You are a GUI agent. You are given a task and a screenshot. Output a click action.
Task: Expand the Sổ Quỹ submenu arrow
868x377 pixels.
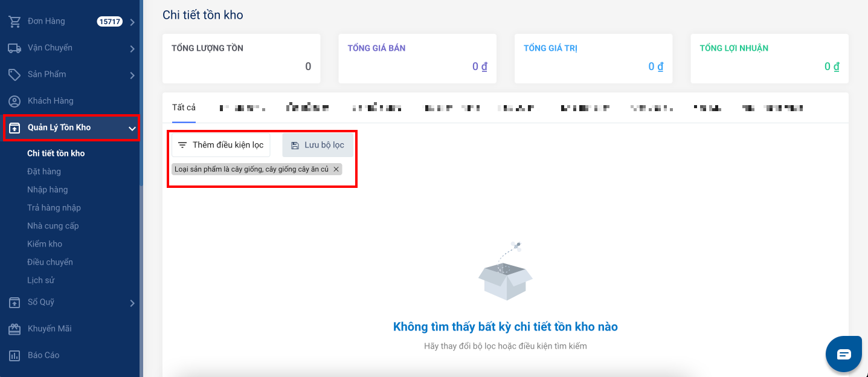[x=132, y=303]
